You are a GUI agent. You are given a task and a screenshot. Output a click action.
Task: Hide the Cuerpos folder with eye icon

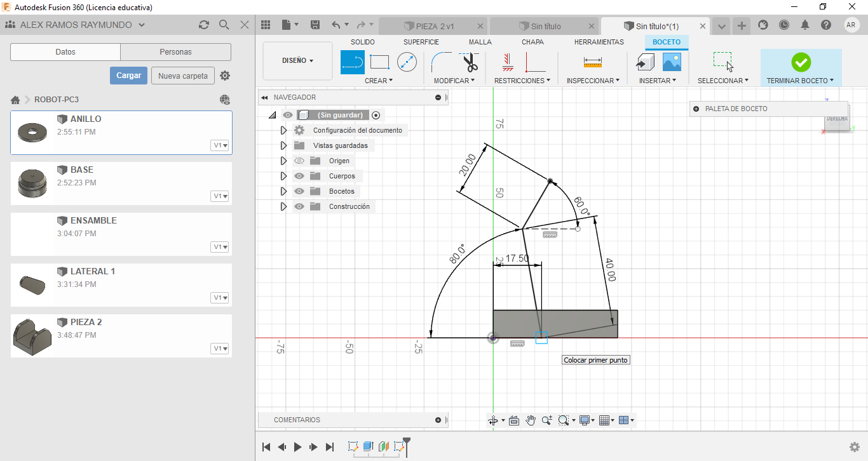(299, 176)
